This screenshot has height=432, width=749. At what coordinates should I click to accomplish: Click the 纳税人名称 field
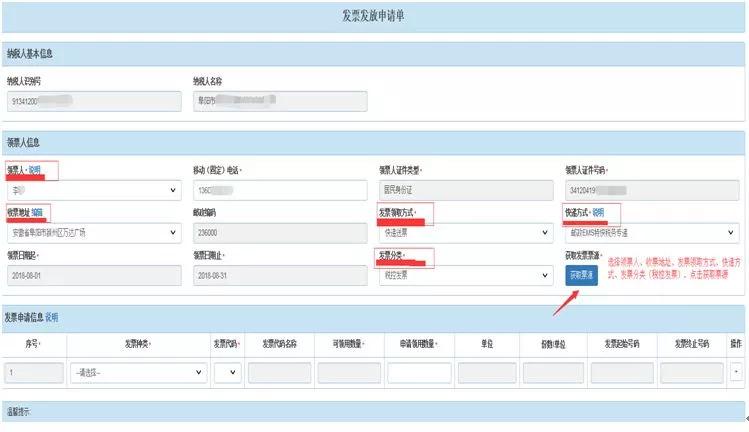280,101
